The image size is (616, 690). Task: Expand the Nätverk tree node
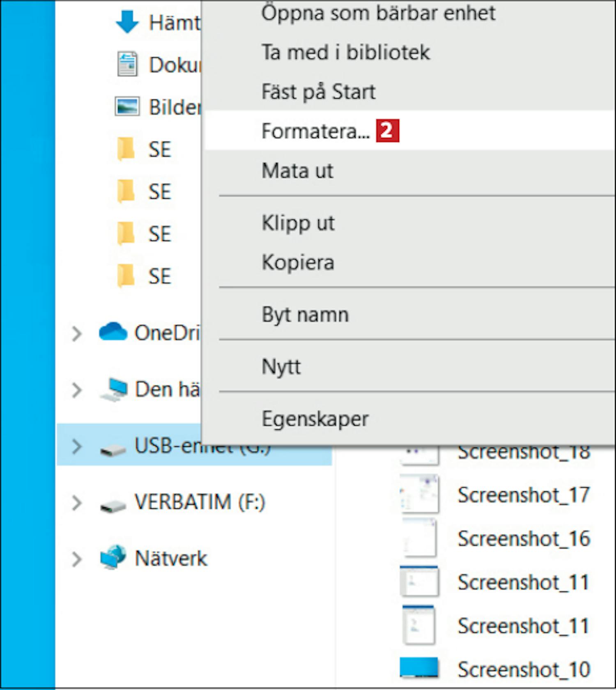[x=76, y=559]
